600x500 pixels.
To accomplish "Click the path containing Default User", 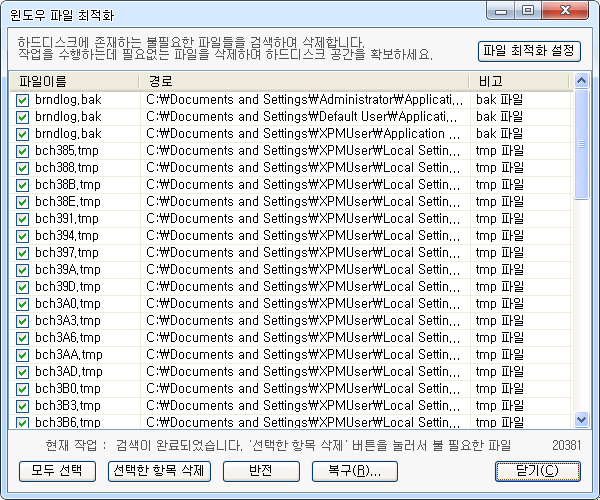I will coord(302,117).
